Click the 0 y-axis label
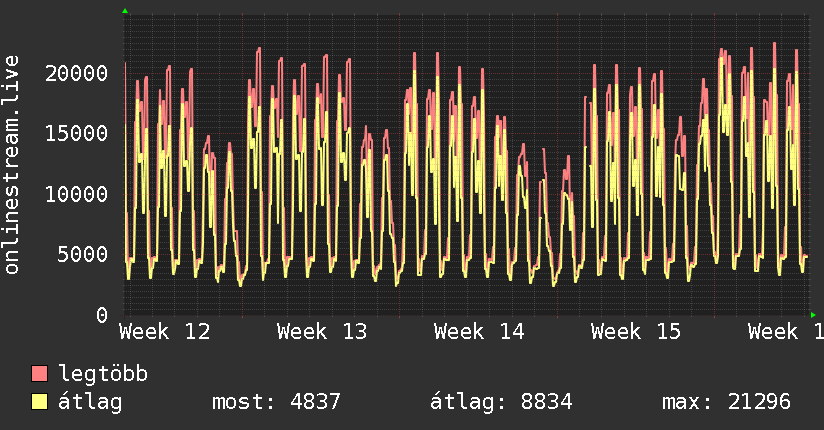 click(102, 315)
